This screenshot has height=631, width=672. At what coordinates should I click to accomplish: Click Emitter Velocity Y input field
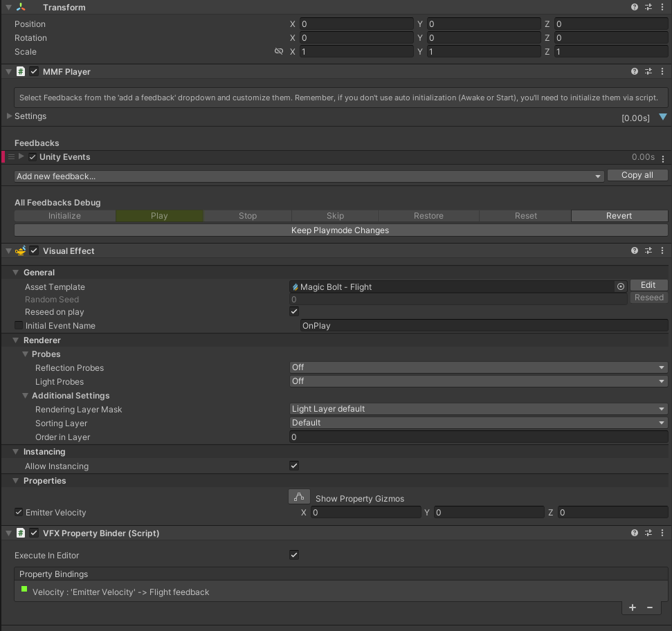489,512
